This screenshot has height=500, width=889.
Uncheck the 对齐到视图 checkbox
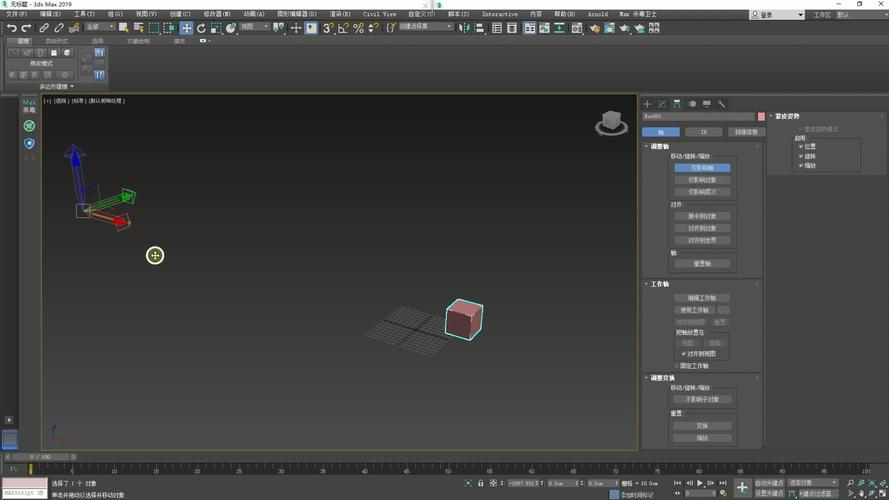684,354
